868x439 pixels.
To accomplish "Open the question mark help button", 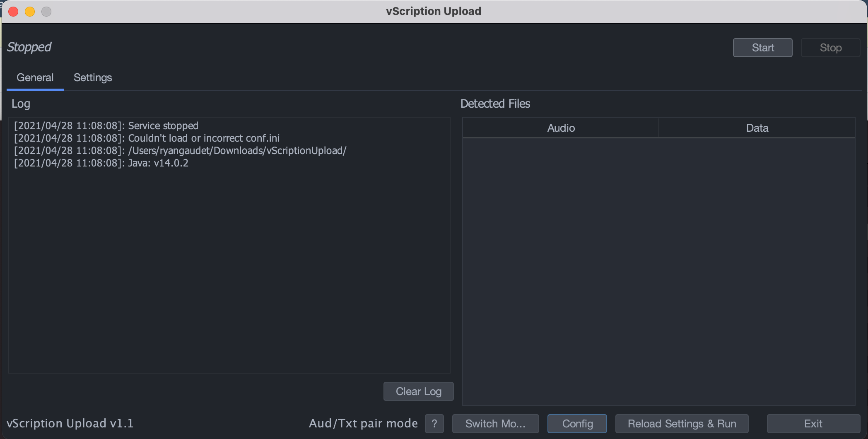I will 434,424.
